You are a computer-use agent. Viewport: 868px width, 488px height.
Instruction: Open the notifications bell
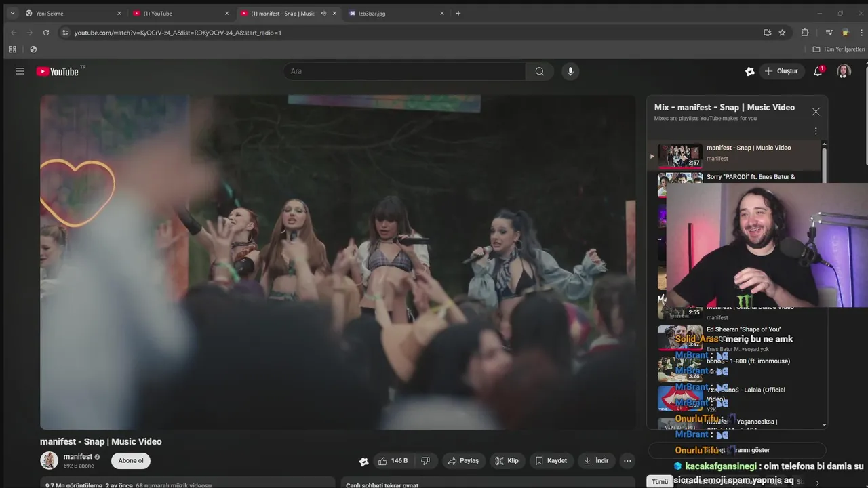(x=818, y=71)
